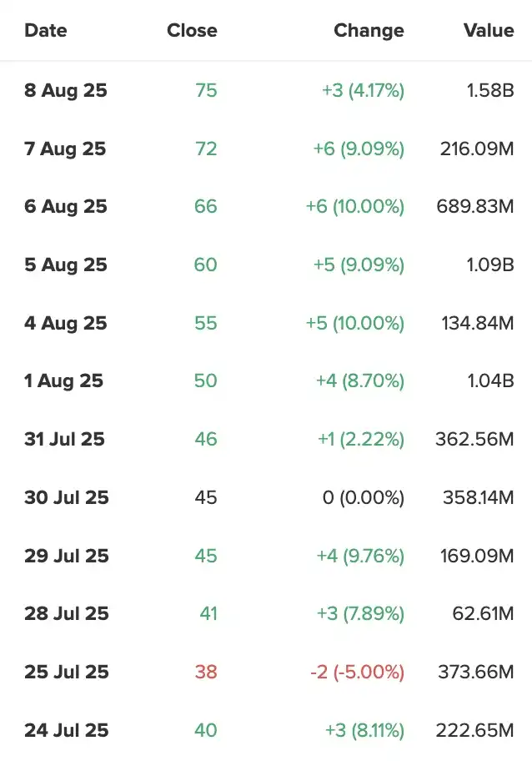Click the Date column header
This screenshot has width=532, height=776.
pos(46,31)
